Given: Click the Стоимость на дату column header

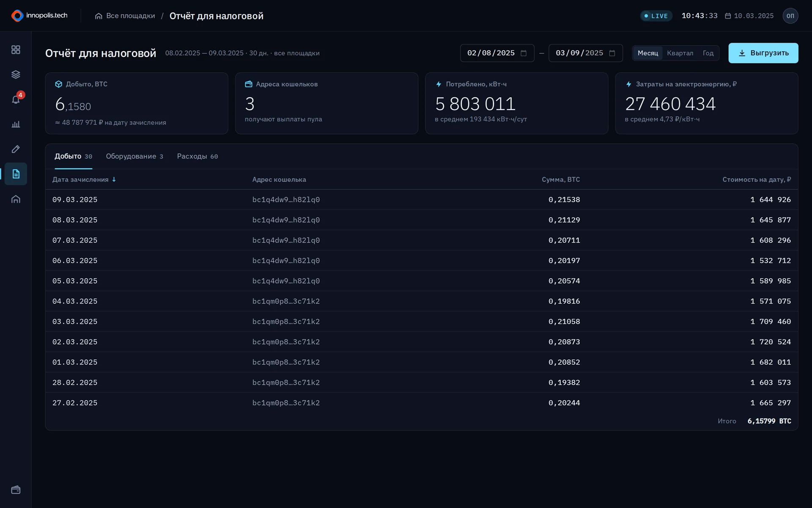Looking at the screenshot, I should point(757,179).
